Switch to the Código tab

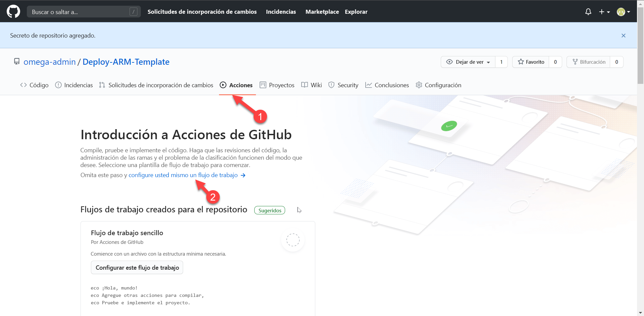click(x=34, y=85)
